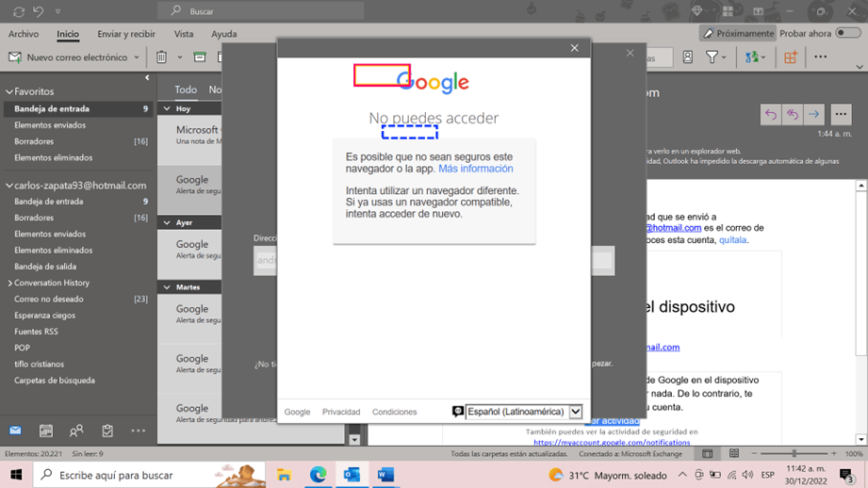Collapse the Martes message group
Viewport: 868px width, 488px height.
167,287
